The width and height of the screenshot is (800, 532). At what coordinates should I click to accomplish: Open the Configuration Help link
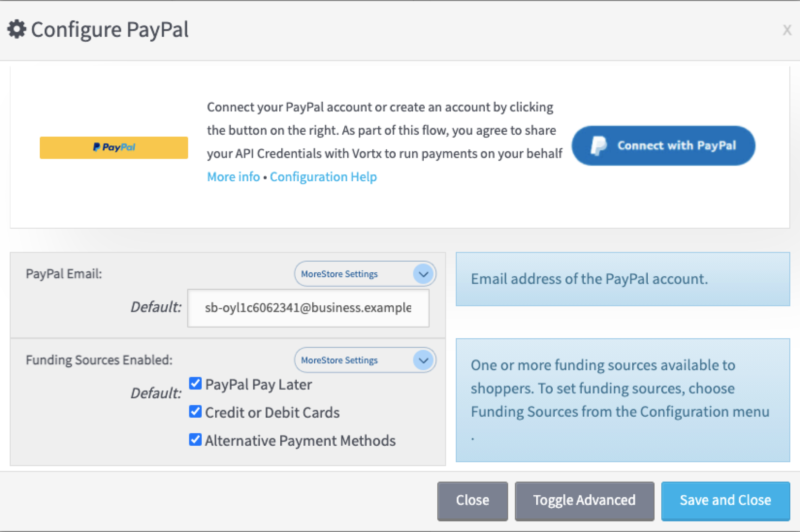coord(323,177)
